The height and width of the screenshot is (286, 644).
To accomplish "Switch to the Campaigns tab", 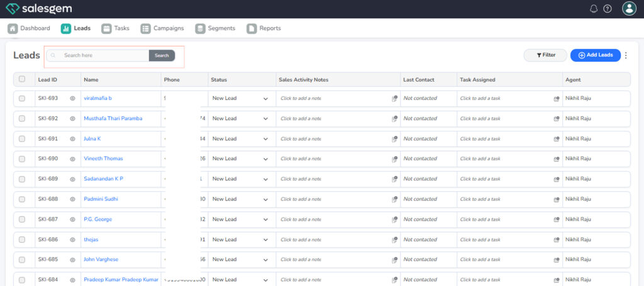I will click(162, 28).
